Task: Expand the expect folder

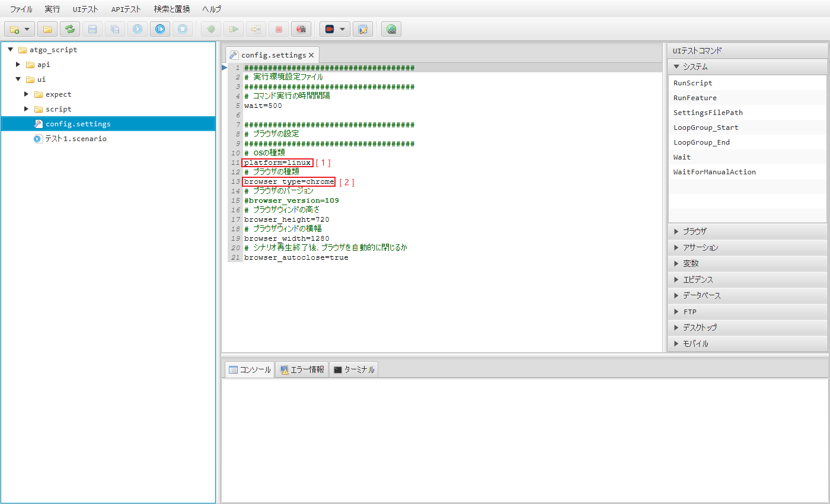Action: pos(26,94)
